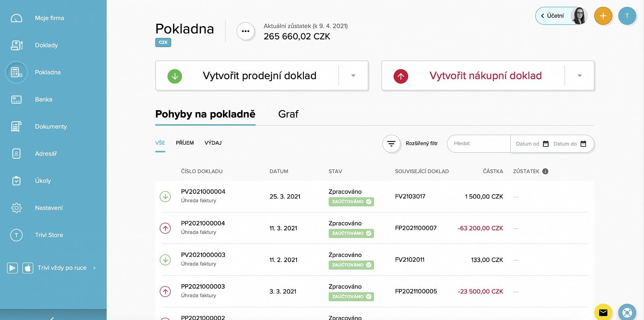Click expense arrow icon for PP2021000003

[x=165, y=291]
